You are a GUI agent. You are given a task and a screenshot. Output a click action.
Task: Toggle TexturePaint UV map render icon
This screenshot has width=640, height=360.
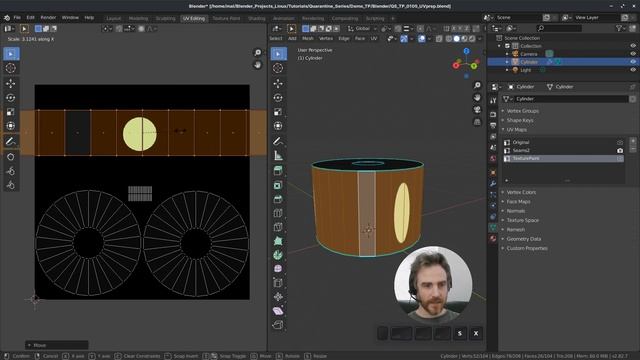pyautogui.click(x=620, y=158)
